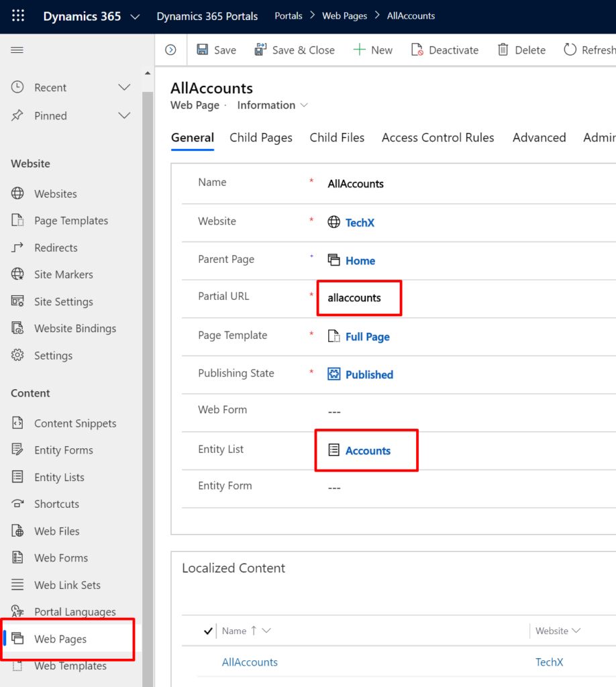This screenshot has height=687, width=616.
Task: Click the Content Snippets icon
Action: [x=17, y=423]
